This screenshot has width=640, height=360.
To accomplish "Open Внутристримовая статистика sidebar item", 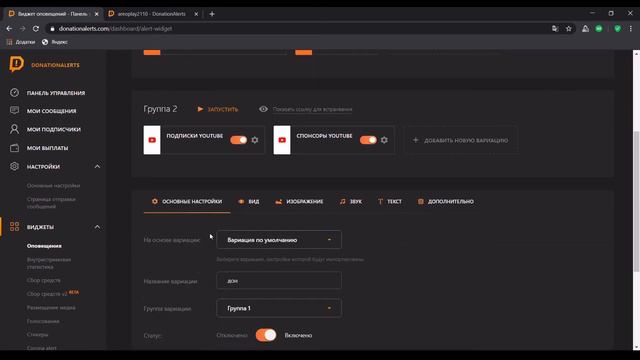I will click(x=49, y=263).
